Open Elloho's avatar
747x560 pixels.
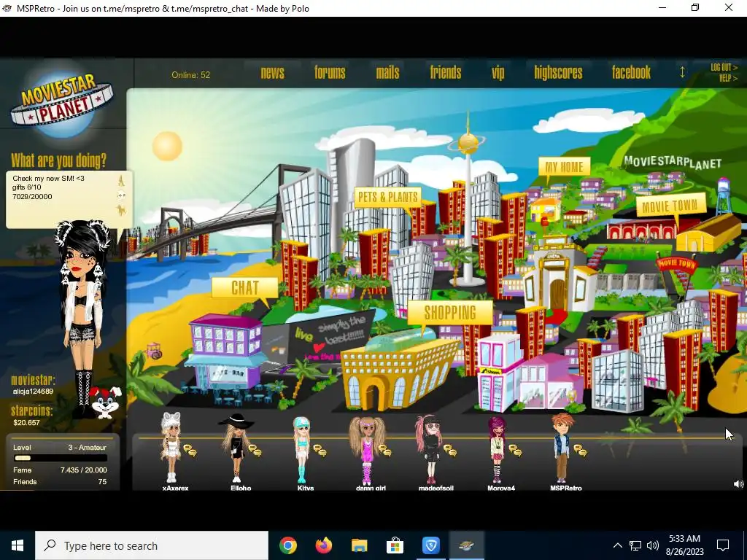(x=236, y=448)
